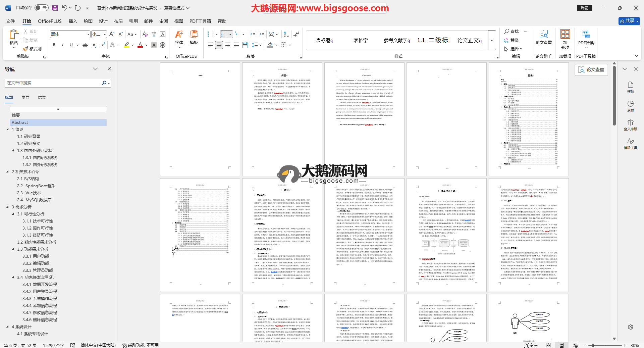Toggle the 自动保存 switch

click(41, 8)
